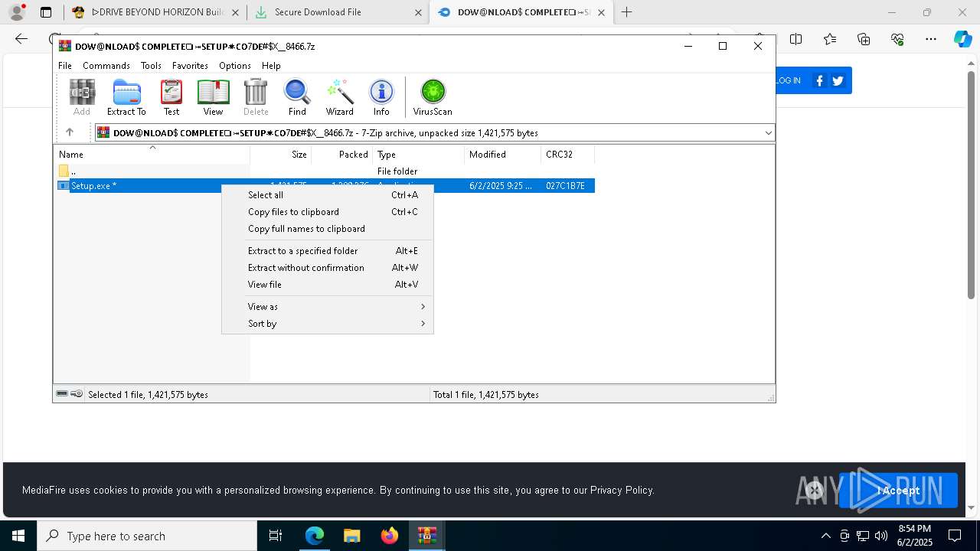The height and width of the screenshot is (551, 980).
Task: Open Edge Collections icon
Action: coord(864,39)
